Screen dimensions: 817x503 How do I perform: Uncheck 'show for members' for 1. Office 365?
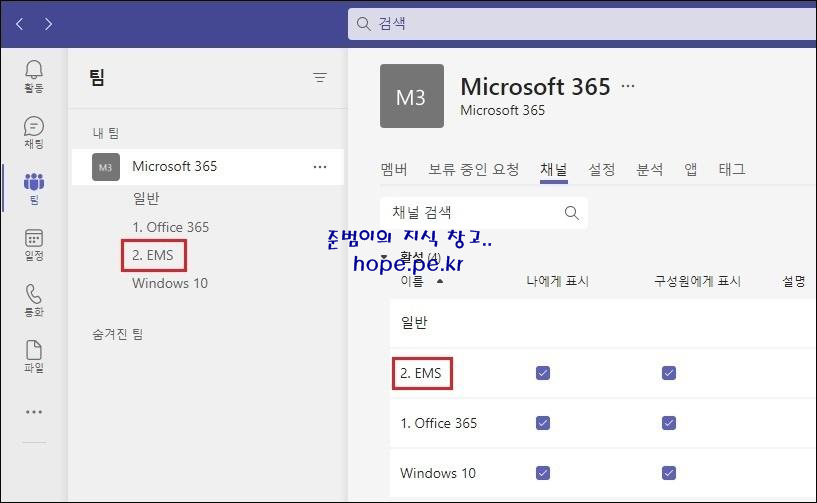coord(669,423)
